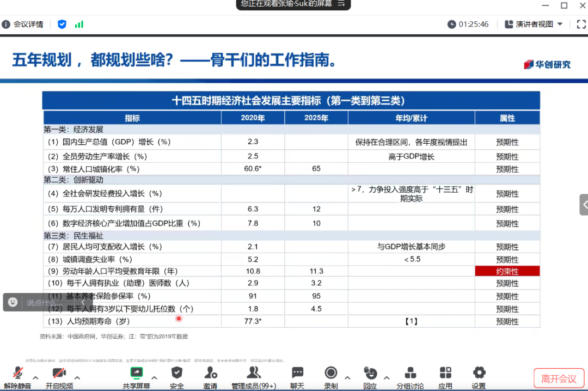This screenshot has height=391, width=588.
Task: Open 设置 settings gear
Action: 479,374
